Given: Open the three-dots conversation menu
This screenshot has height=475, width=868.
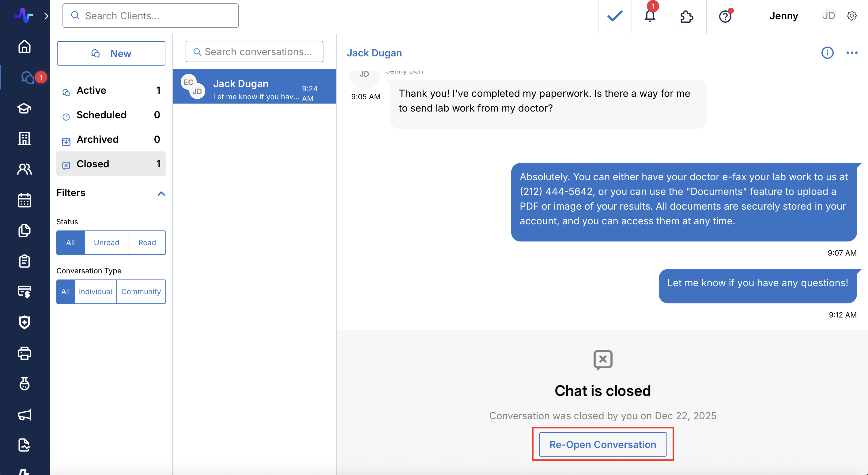Looking at the screenshot, I should [x=851, y=53].
